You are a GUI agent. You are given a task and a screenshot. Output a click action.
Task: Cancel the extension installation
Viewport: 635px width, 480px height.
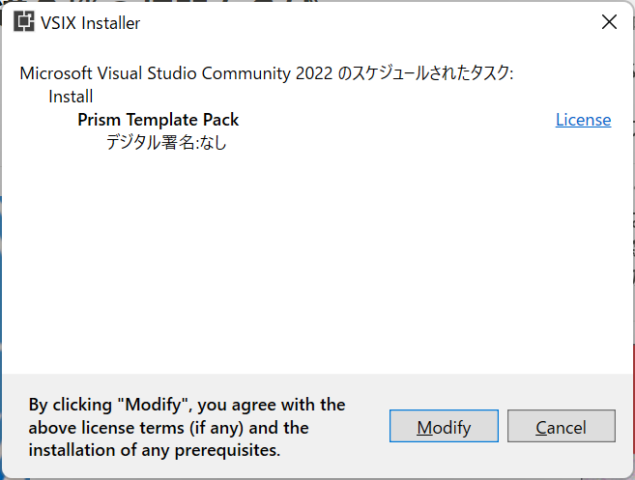tap(561, 426)
